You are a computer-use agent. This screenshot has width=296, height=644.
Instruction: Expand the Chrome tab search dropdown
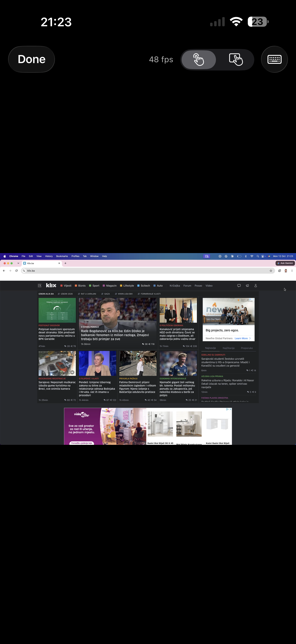18,263
